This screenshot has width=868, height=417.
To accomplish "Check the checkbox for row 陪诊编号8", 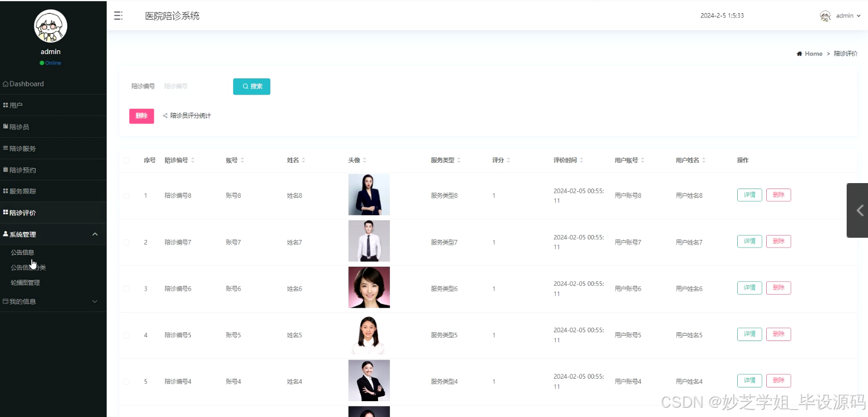I will (x=126, y=196).
